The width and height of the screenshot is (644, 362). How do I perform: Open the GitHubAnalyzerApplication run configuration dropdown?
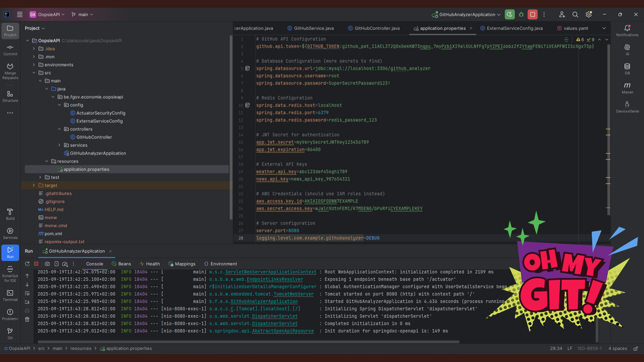point(467,15)
